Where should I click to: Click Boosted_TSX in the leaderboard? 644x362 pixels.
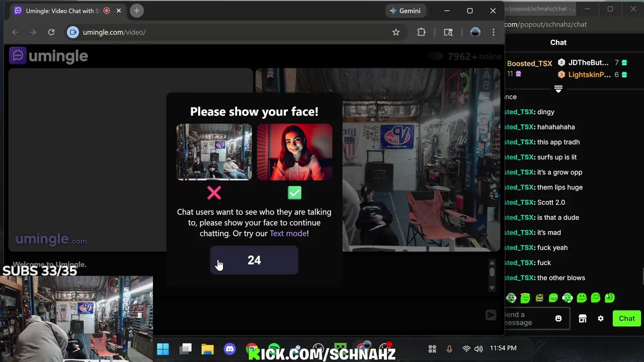529,63
